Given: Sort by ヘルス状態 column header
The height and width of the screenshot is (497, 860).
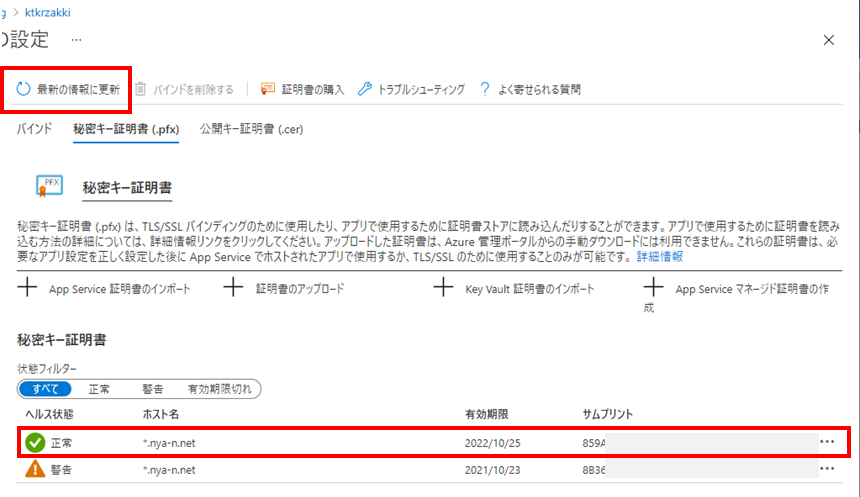Looking at the screenshot, I should tap(49, 414).
